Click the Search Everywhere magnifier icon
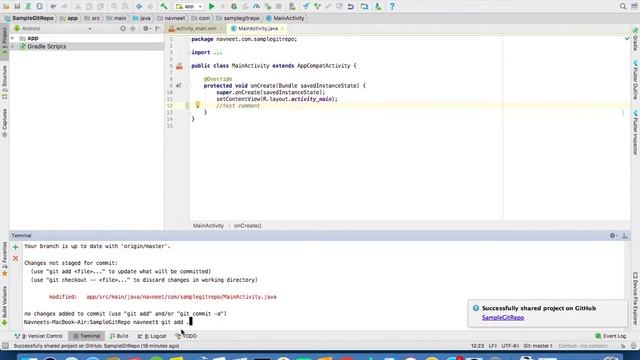This screenshot has width=640, height=360. point(623,7)
